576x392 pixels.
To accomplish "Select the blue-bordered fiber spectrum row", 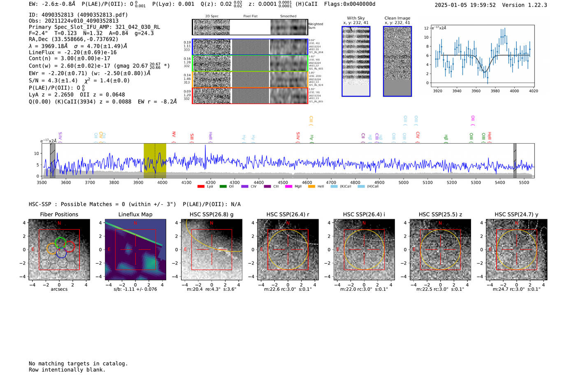I will click(x=250, y=47).
